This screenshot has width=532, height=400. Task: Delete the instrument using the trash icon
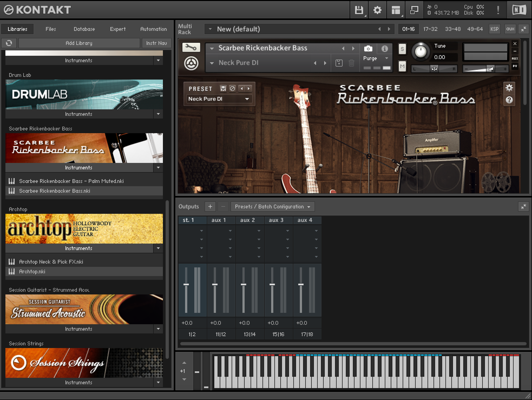coord(352,63)
